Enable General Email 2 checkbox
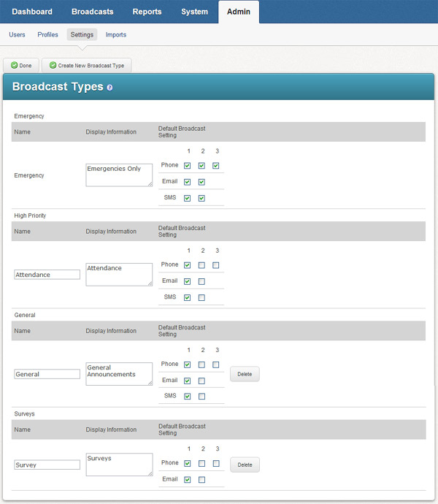This screenshot has height=504, width=438. 201,381
